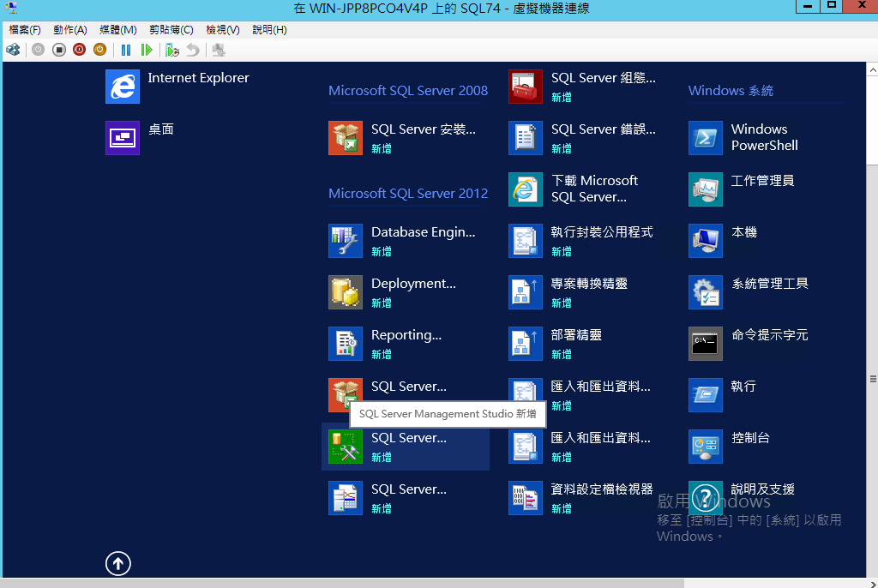Open the 檢視(V) menu
The image size is (878, 588).
point(223,30)
